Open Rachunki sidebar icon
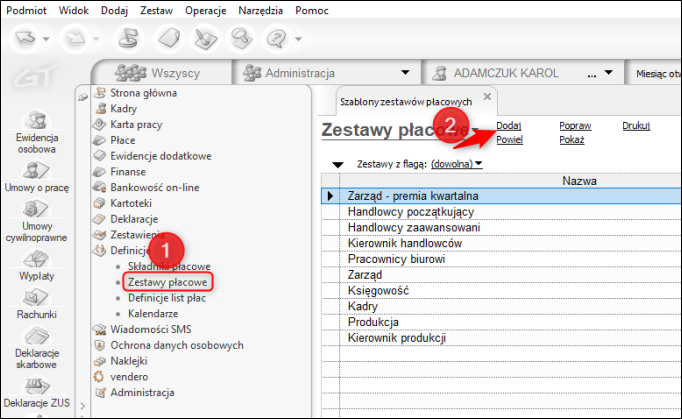Image resolution: width=682 pixels, height=419 pixels. click(x=37, y=303)
